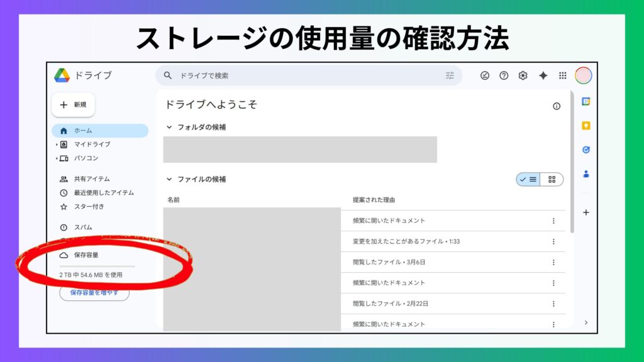
Task: Click the 新規 button
Action: pyautogui.click(x=73, y=105)
